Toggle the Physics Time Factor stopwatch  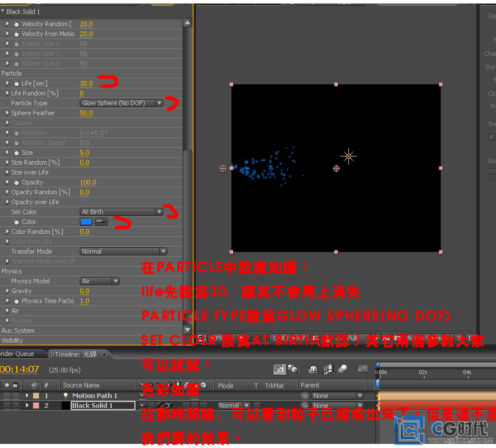(x=16, y=301)
